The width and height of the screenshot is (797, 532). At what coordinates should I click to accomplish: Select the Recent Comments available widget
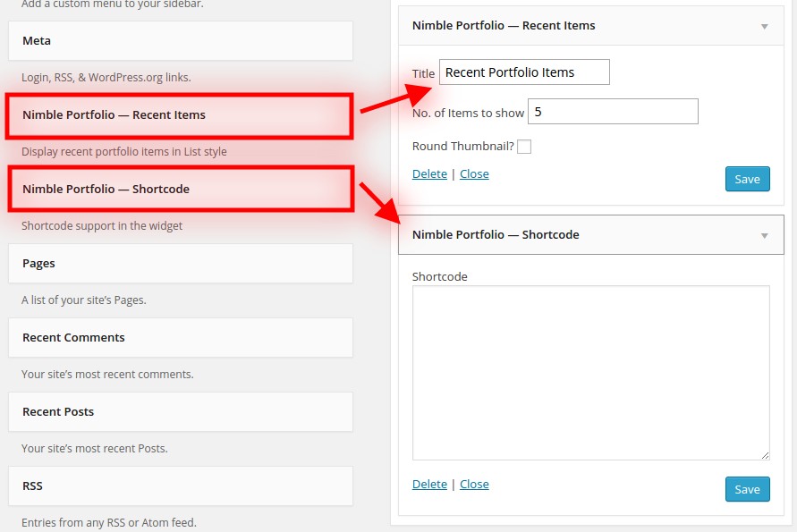point(181,337)
